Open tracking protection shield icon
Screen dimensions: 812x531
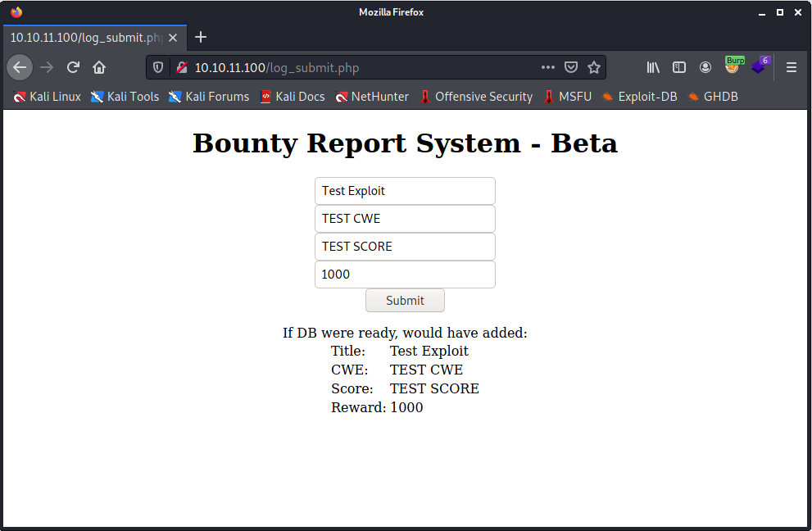(158, 67)
